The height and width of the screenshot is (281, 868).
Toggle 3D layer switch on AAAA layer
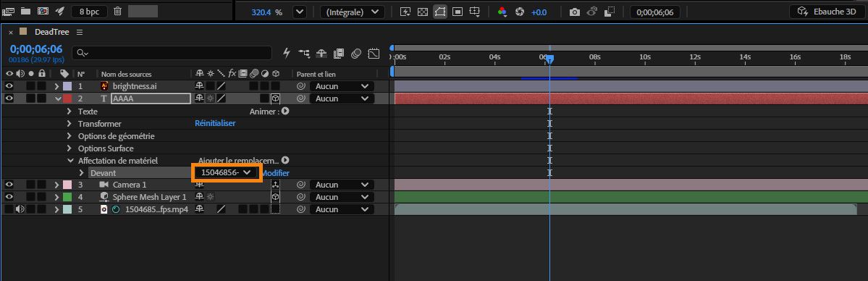click(275, 98)
